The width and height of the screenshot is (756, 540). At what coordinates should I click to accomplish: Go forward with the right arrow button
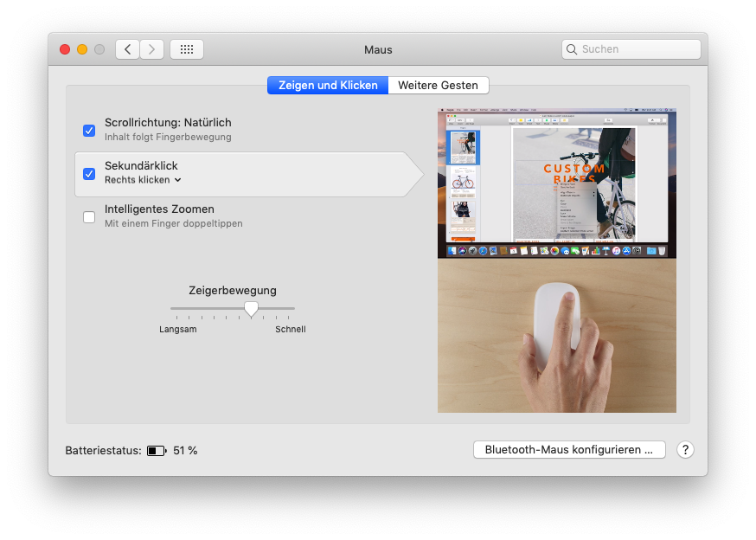[x=152, y=49]
